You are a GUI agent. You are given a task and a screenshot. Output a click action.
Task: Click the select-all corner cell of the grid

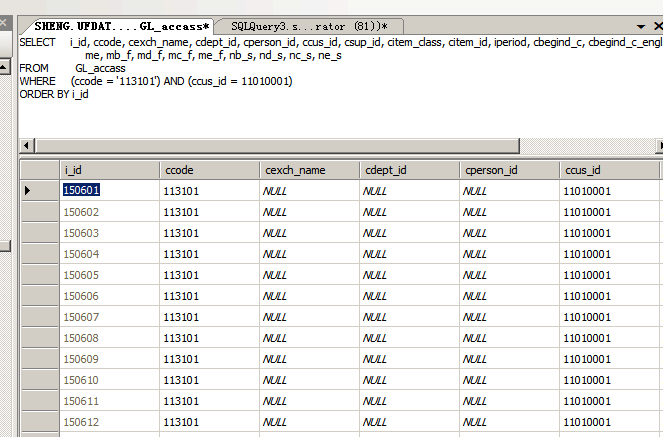coord(40,170)
